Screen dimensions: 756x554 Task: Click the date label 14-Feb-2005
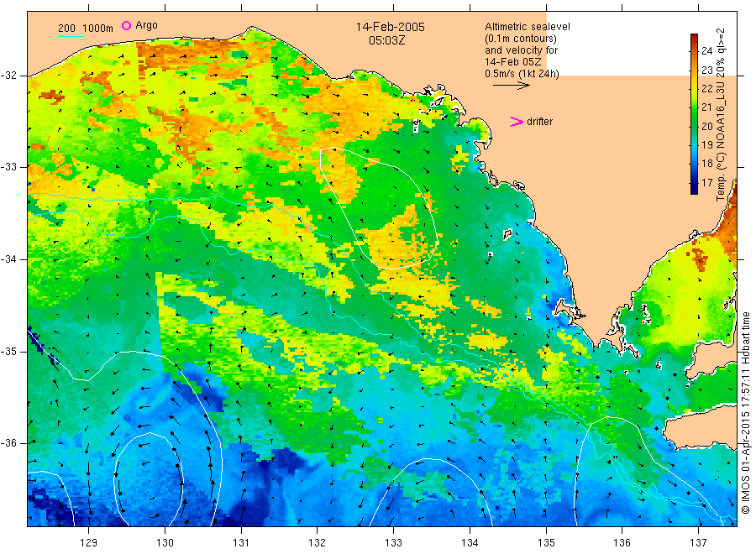pos(390,27)
